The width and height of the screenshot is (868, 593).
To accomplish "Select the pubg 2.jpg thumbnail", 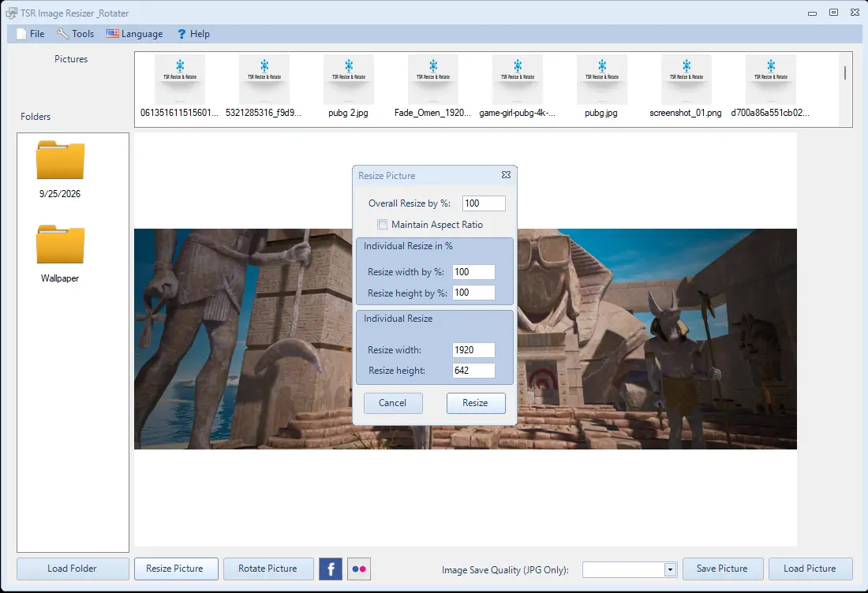I will point(348,86).
